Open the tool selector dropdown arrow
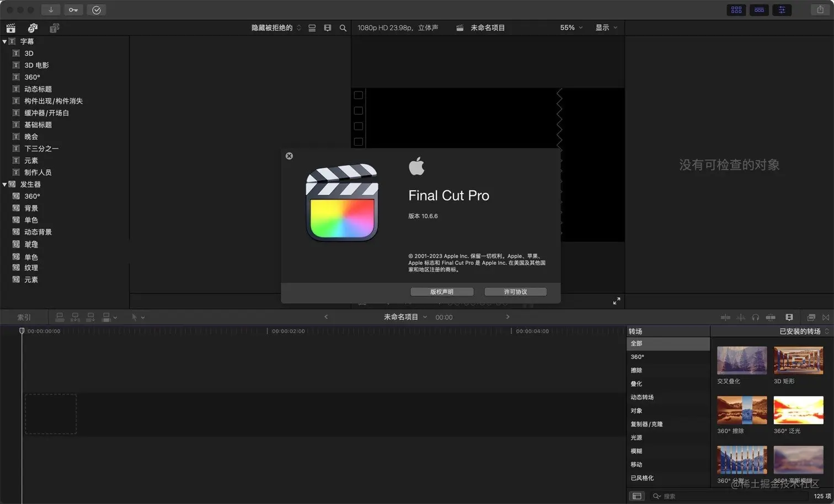This screenshot has width=834, height=504. click(143, 318)
